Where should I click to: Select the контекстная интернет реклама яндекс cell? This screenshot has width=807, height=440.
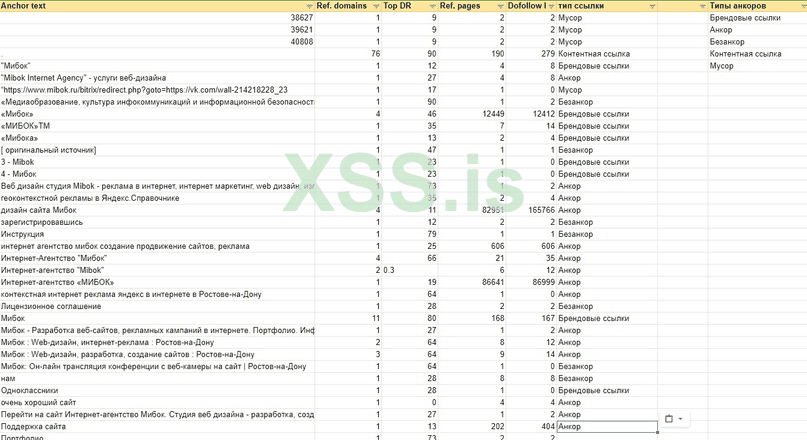(x=157, y=294)
